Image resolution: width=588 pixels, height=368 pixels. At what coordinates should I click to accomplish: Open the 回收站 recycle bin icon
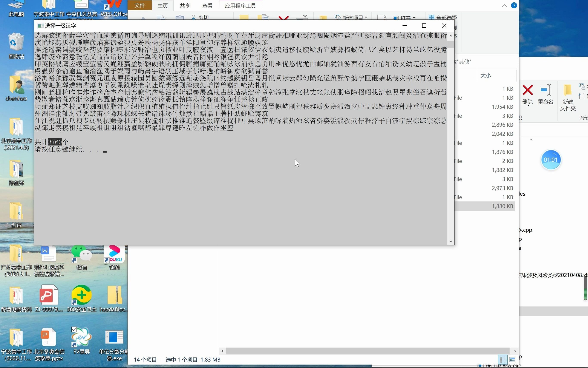(16, 46)
